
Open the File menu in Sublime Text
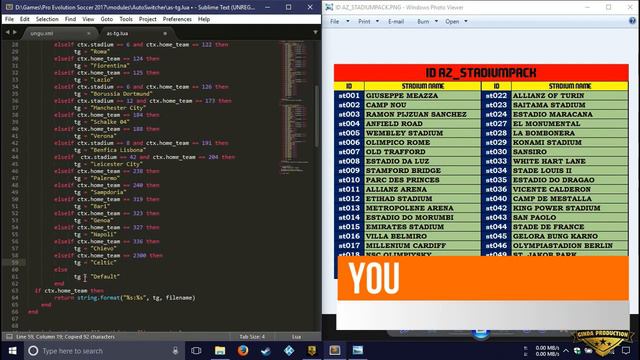tap(9, 19)
